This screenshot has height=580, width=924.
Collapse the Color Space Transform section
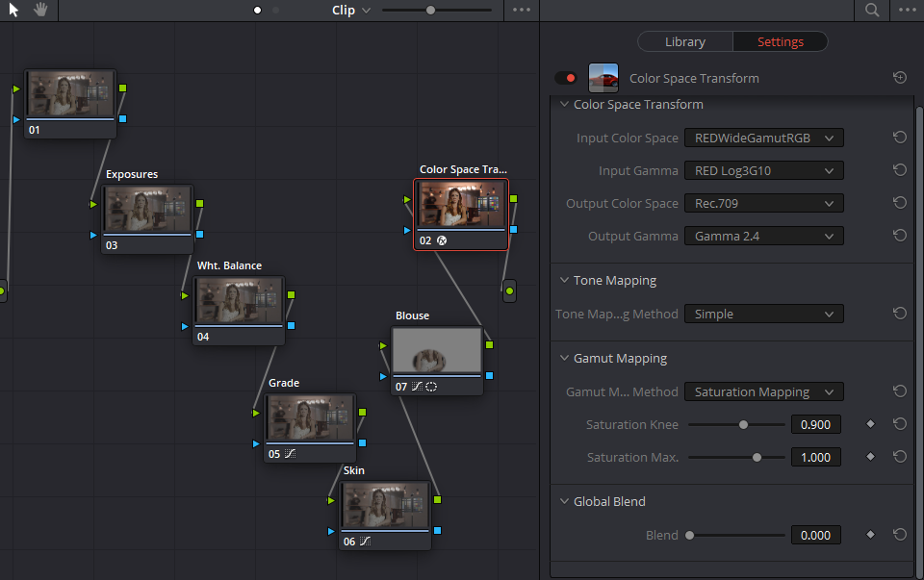pos(564,104)
